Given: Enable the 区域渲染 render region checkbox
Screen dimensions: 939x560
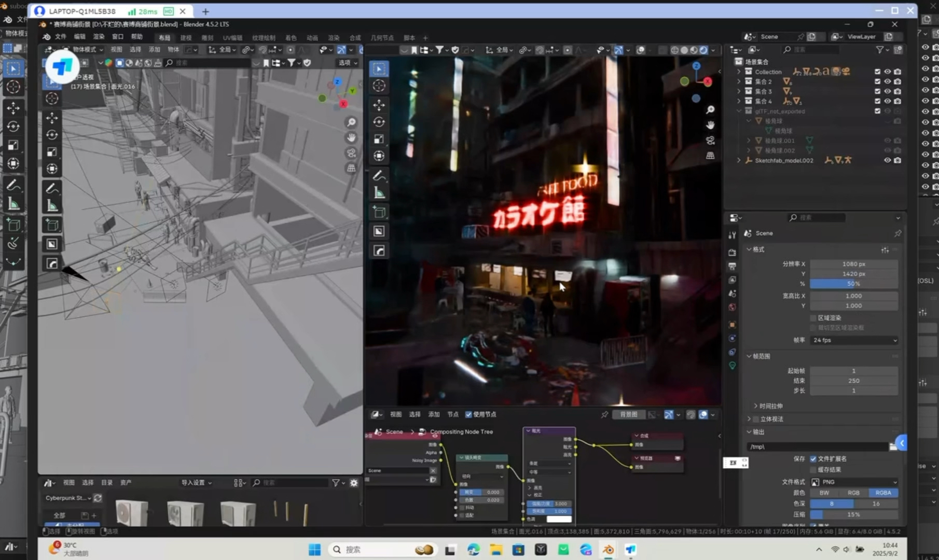Looking at the screenshot, I should (x=813, y=318).
